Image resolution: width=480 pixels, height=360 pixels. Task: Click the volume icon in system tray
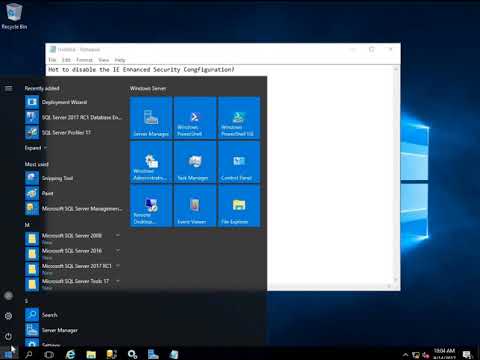pyautogui.click(x=426, y=355)
